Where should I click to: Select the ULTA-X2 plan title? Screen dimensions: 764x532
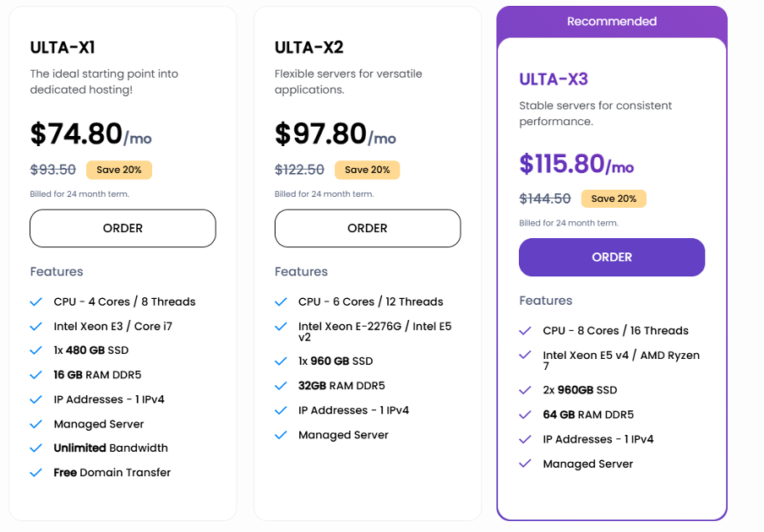pos(301,47)
